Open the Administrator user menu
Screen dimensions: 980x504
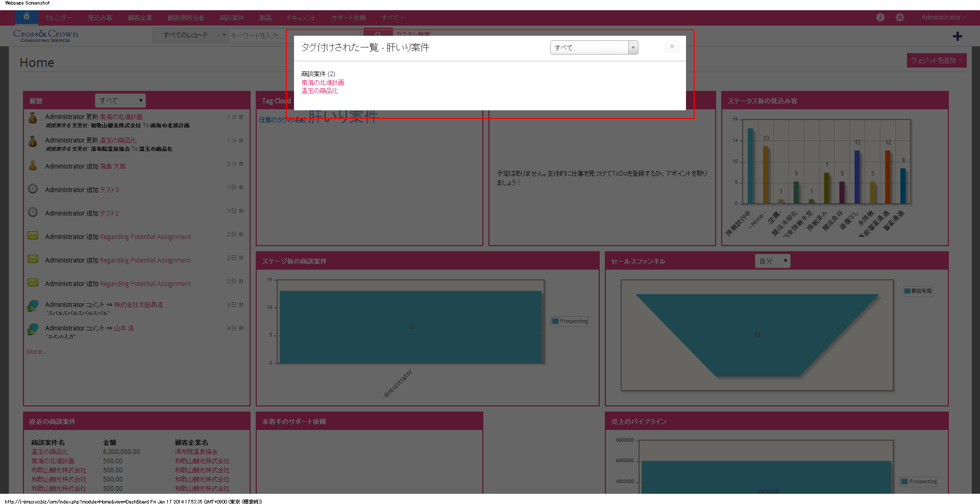click(944, 17)
